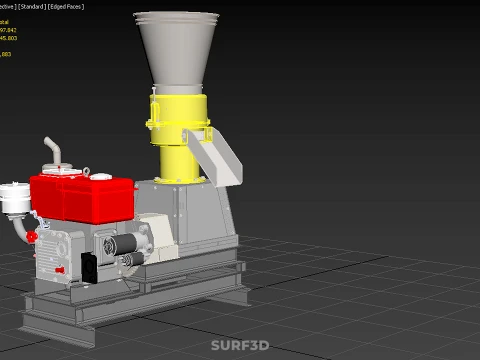Select the white air filter canister
Viewport: 480px width, 360px height.
tap(15, 199)
